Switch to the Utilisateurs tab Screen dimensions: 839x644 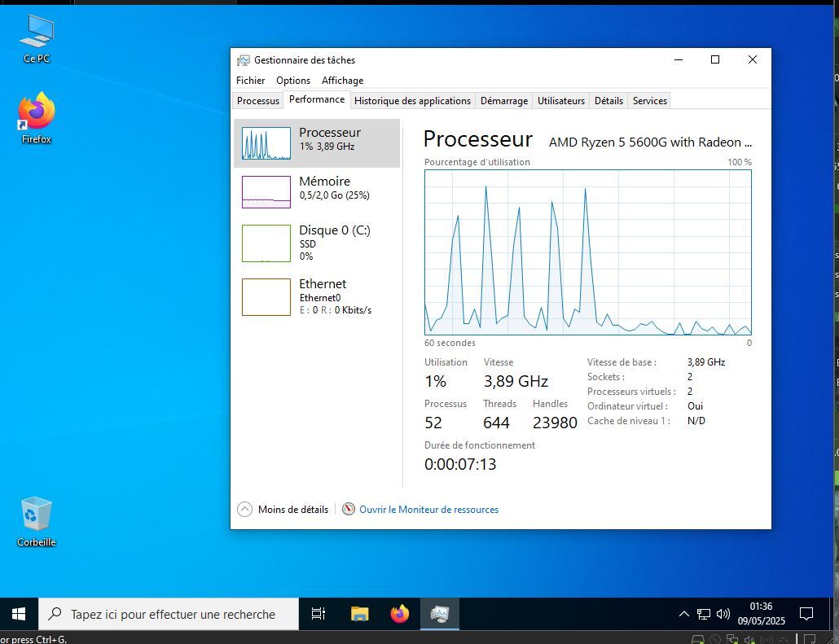(560, 101)
